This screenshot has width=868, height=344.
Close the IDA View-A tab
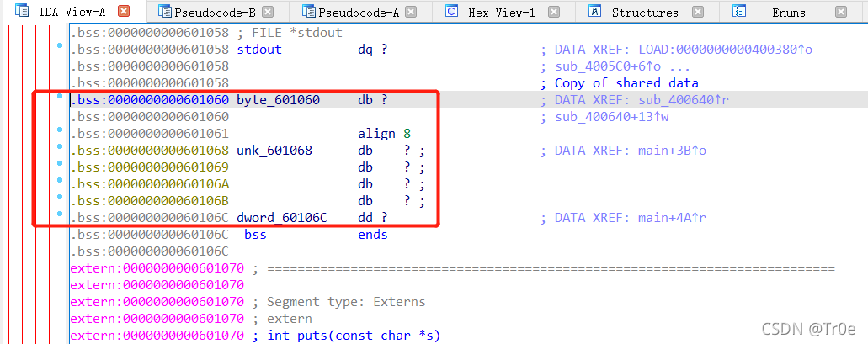(x=124, y=11)
